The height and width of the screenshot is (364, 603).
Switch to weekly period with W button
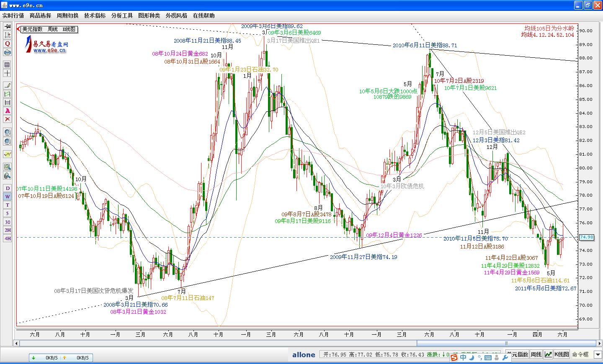[x=7, y=197]
